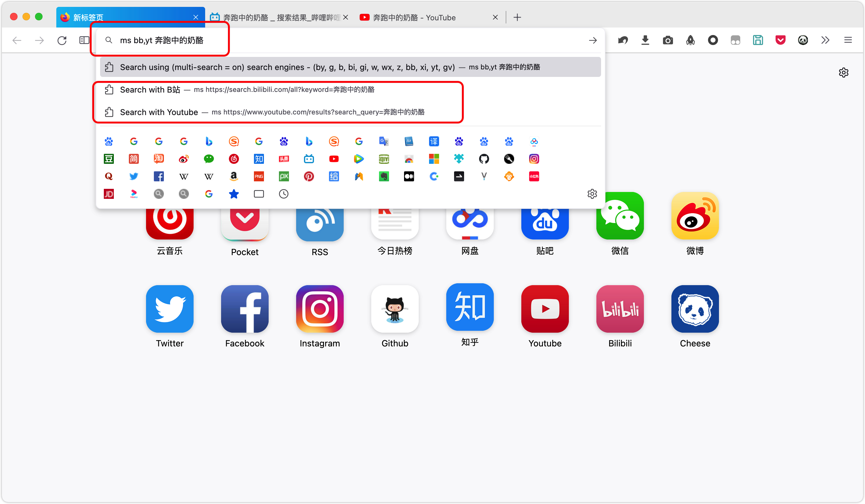This screenshot has height=504, width=865.
Task: Select the Pinterest search engine icon
Action: (309, 176)
